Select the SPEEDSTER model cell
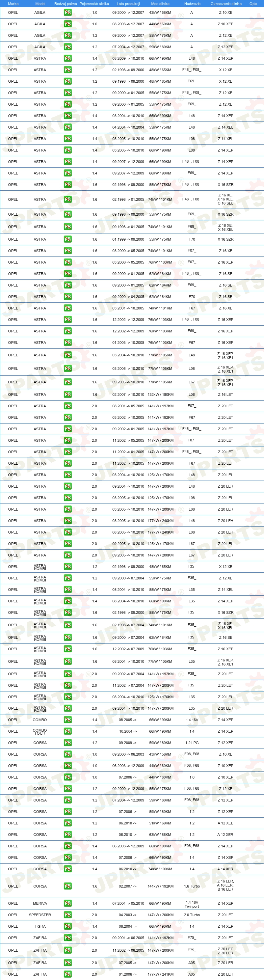Viewport: 264px width, 980px height. 40,915
